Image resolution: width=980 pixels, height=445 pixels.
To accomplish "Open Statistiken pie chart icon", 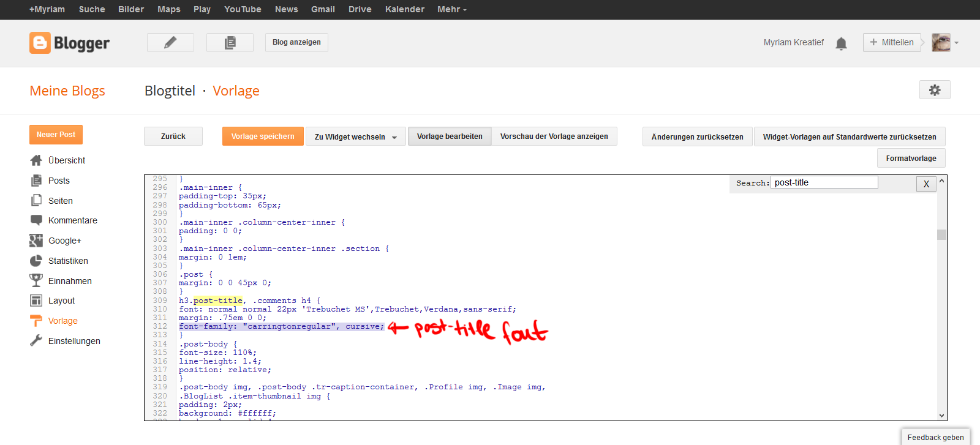I will click(36, 261).
